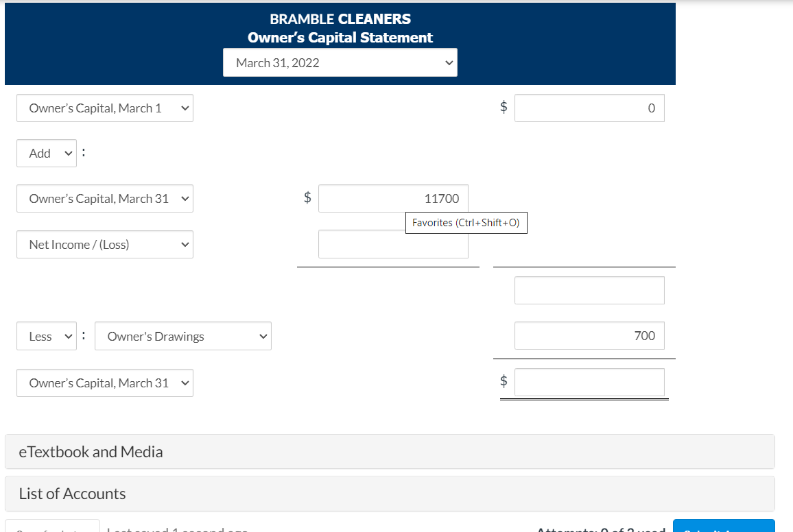Image resolution: width=793 pixels, height=532 pixels.
Task: Click the Submit Answer button
Action: (723, 528)
